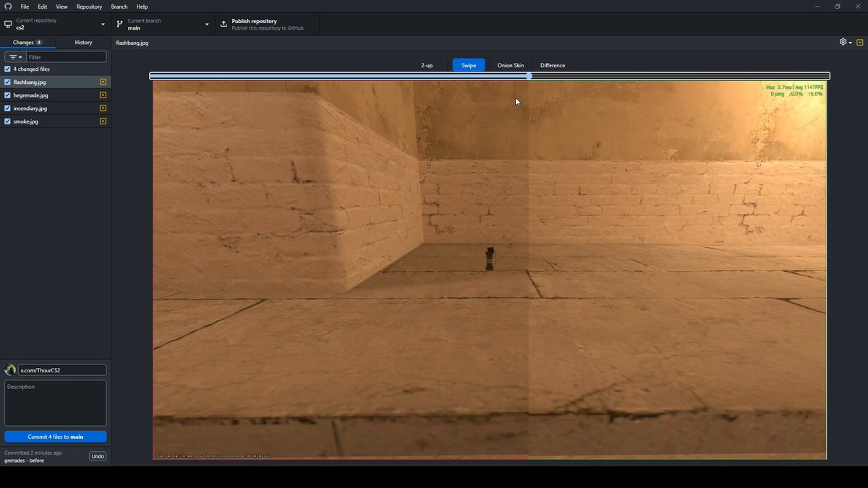
Task: Switch to the Changes tab
Action: pos(27,42)
